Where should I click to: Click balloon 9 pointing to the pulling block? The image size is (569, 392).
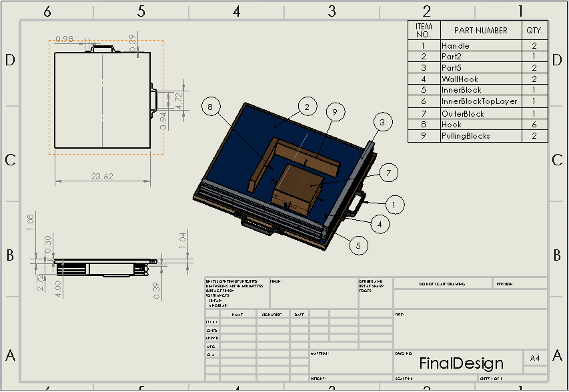[x=335, y=112]
